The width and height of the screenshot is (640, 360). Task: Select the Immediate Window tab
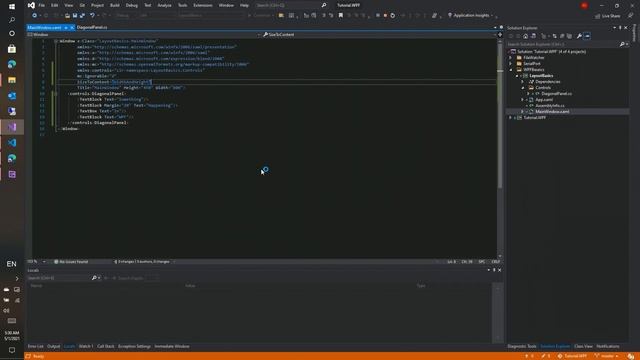[172, 346]
